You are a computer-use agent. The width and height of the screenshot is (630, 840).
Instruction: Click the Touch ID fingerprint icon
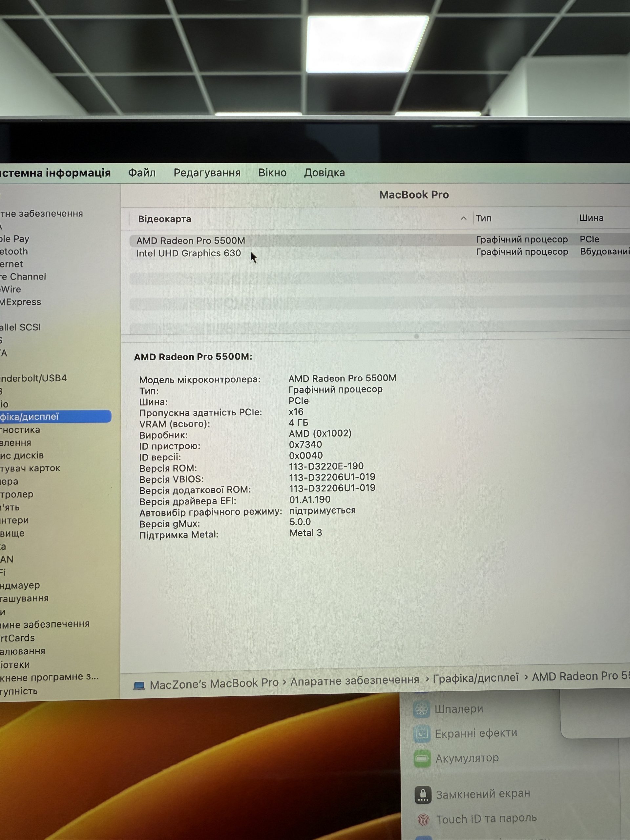[x=423, y=820]
